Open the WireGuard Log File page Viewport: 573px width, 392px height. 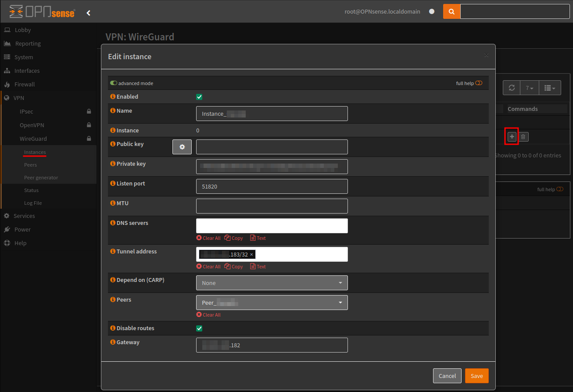coord(33,203)
